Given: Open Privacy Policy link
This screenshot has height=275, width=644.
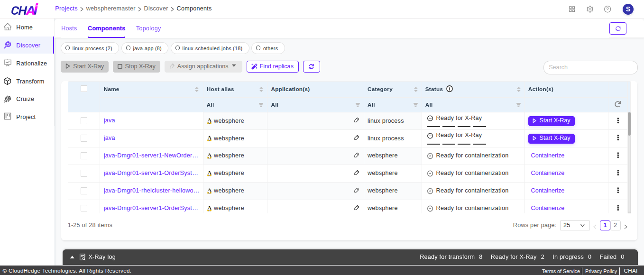Looking at the screenshot, I should pyautogui.click(x=601, y=271).
